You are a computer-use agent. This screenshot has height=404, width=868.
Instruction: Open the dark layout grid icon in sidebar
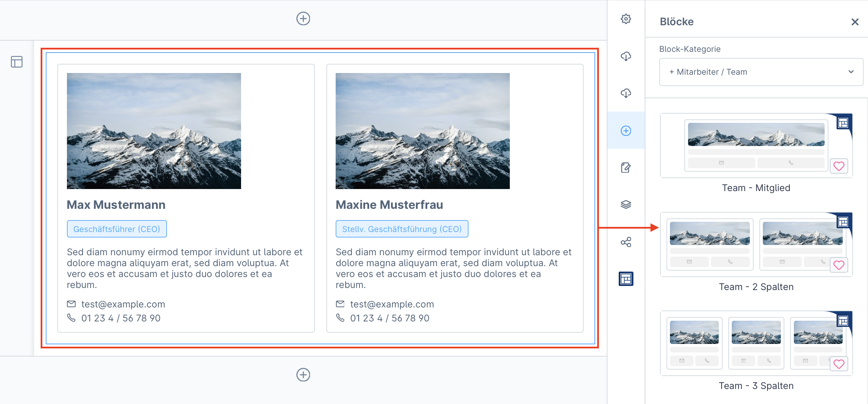(x=626, y=279)
